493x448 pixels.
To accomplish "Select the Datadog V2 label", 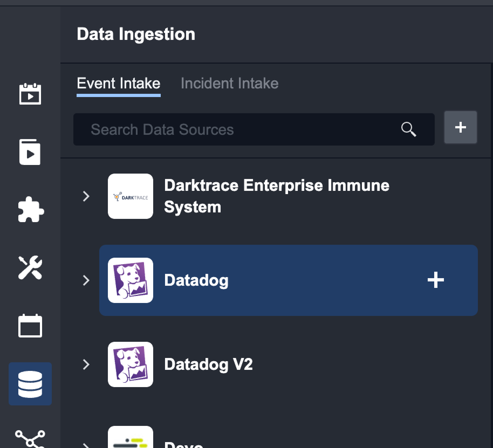I will (x=208, y=364).
